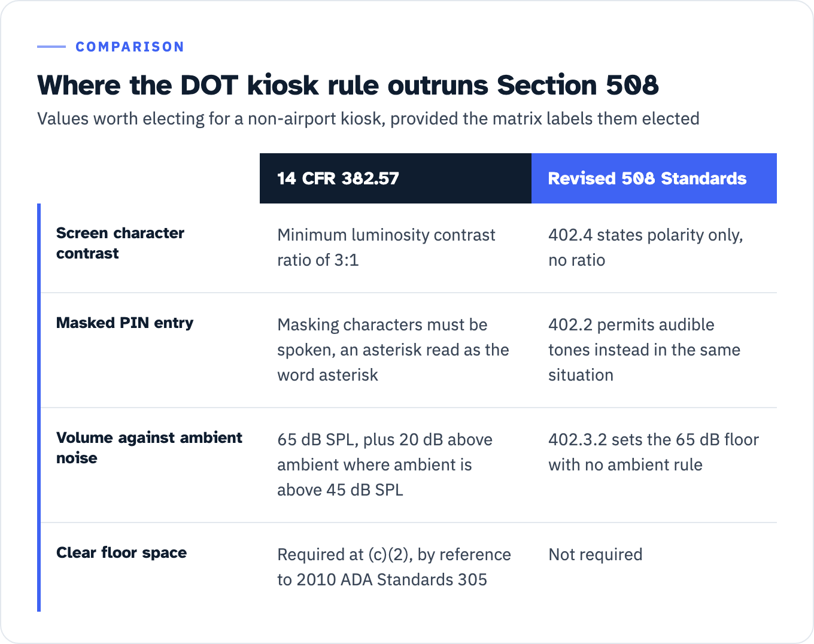Select the 402.2 permits audible tones cell
This screenshot has width=814, height=644.
(645, 350)
